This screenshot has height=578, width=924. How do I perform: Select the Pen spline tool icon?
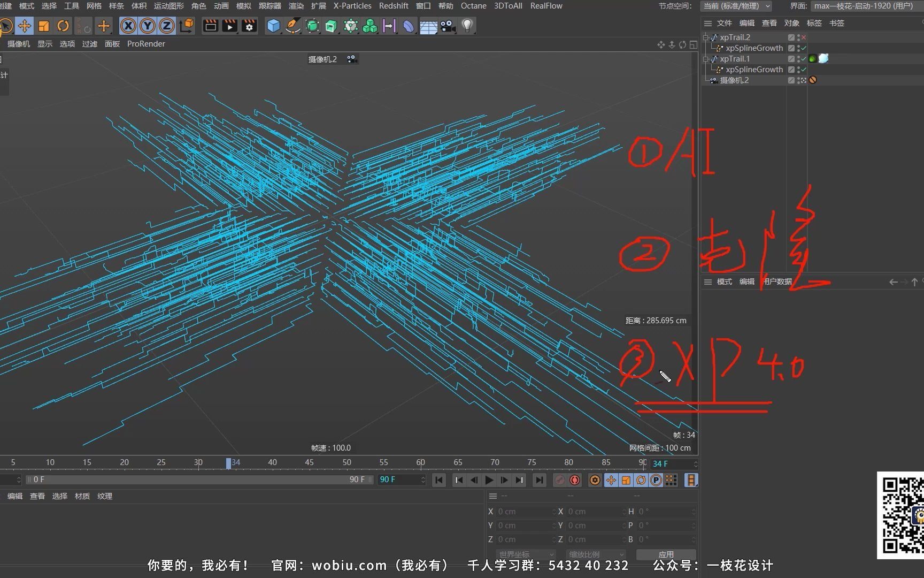click(x=293, y=26)
